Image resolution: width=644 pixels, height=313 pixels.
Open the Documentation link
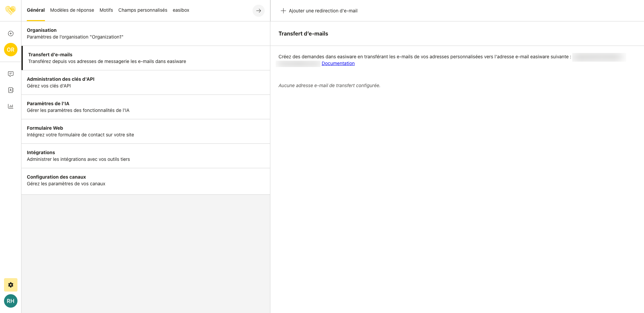click(338, 63)
